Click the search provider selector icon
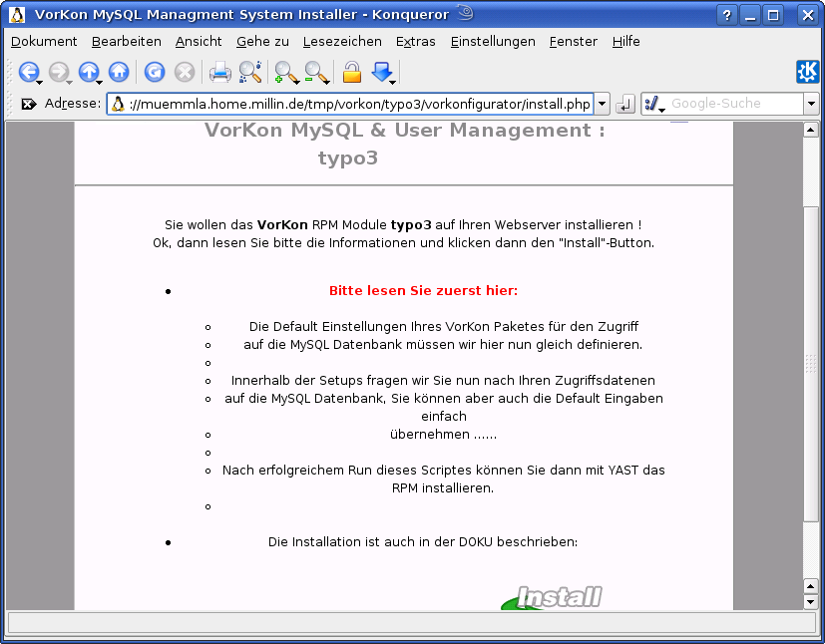 pyautogui.click(x=652, y=104)
